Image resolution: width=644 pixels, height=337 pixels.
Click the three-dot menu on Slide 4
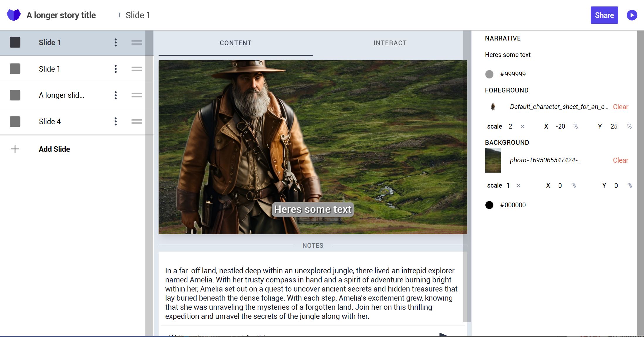tap(115, 121)
